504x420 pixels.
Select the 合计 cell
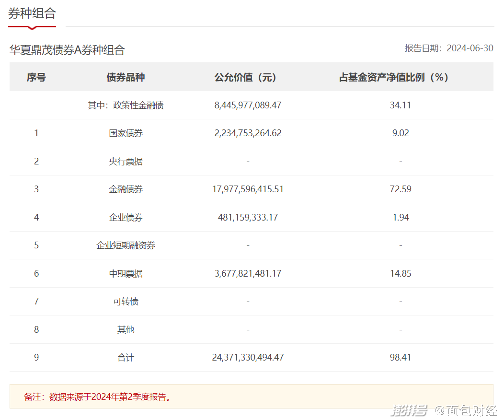(126, 358)
